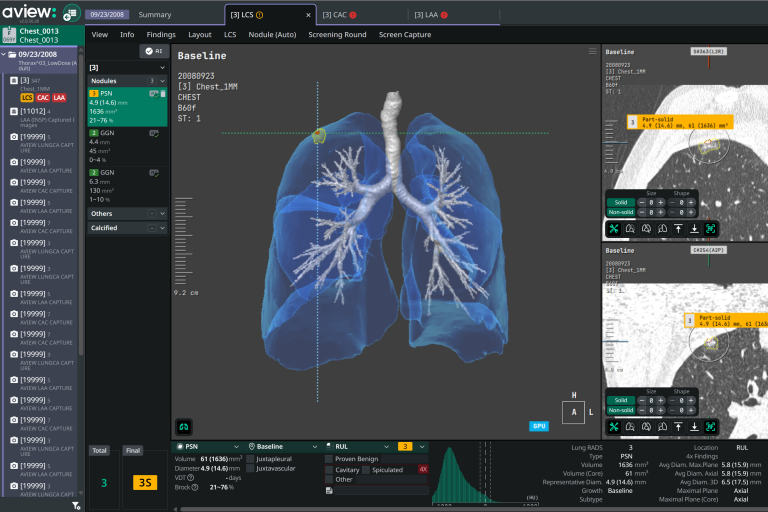Enable the Proven Benign checkbox
The height and width of the screenshot is (512, 768).
[329, 458]
